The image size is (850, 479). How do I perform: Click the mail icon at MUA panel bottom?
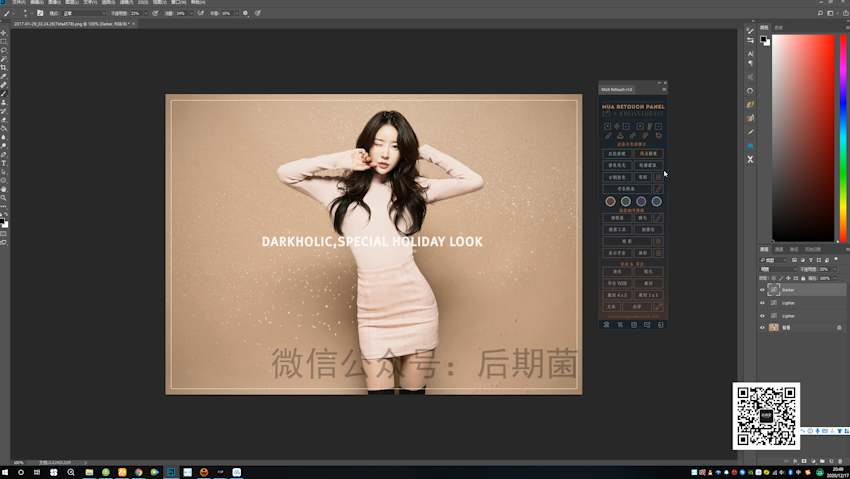(x=647, y=325)
